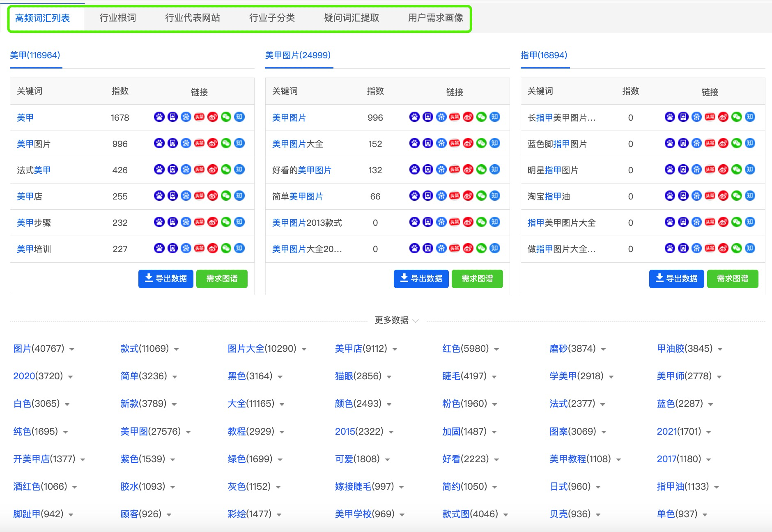Image resolution: width=772 pixels, height=532 pixels.
Task: Open Zhihu icon in 长指甲美甲图片 row
Action: tap(750, 117)
